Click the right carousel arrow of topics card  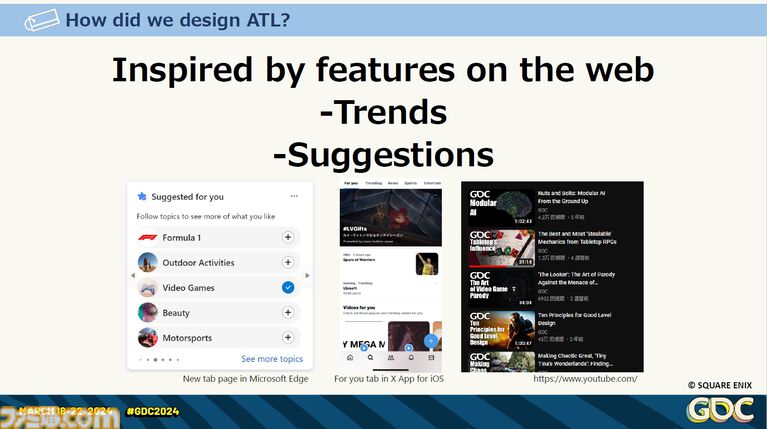point(306,275)
